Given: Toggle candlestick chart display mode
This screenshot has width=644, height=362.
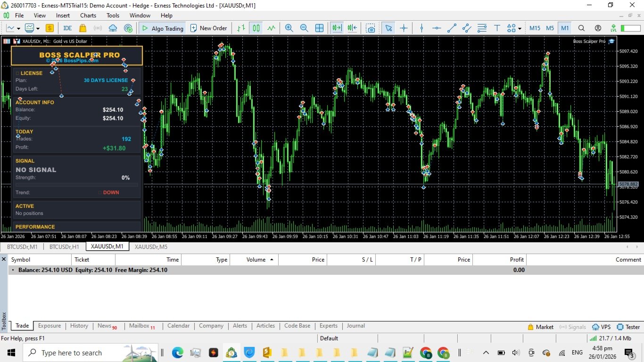Looking at the screenshot, I should tap(256, 28).
